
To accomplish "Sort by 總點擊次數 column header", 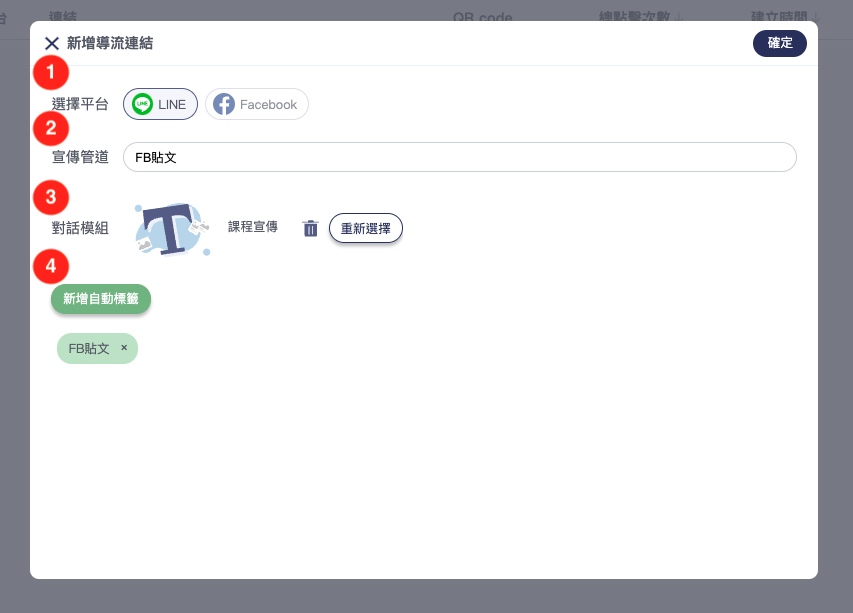I will click(x=640, y=16).
